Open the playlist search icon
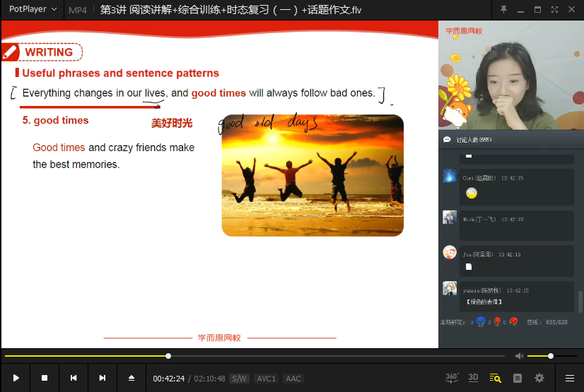This screenshot has height=392, width=584. 496,378
